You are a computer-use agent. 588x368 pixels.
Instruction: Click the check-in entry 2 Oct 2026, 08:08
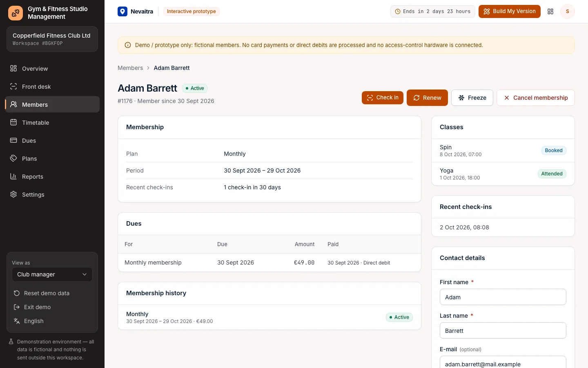tap(503, 227)
